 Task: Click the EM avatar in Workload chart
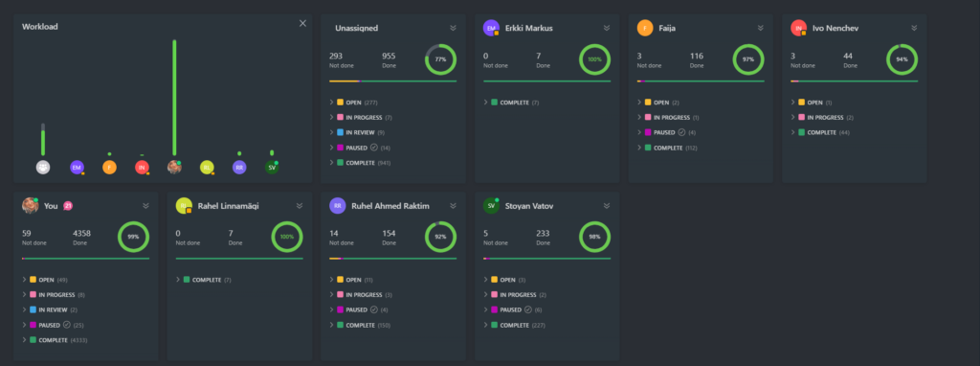point(77,167)
